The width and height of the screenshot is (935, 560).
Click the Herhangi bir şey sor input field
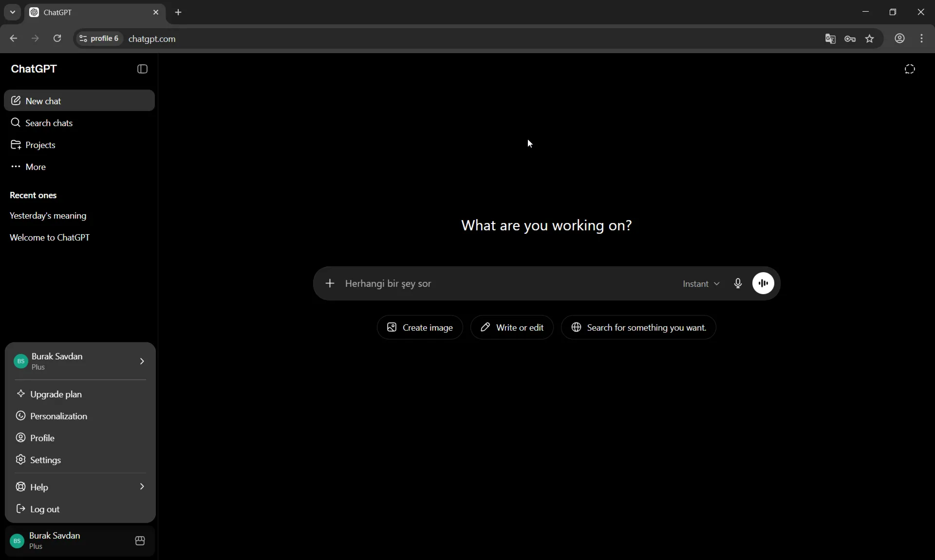[506, 284]
